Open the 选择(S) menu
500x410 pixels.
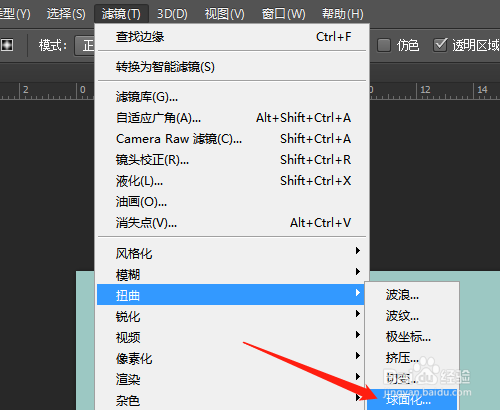point(66,14)
